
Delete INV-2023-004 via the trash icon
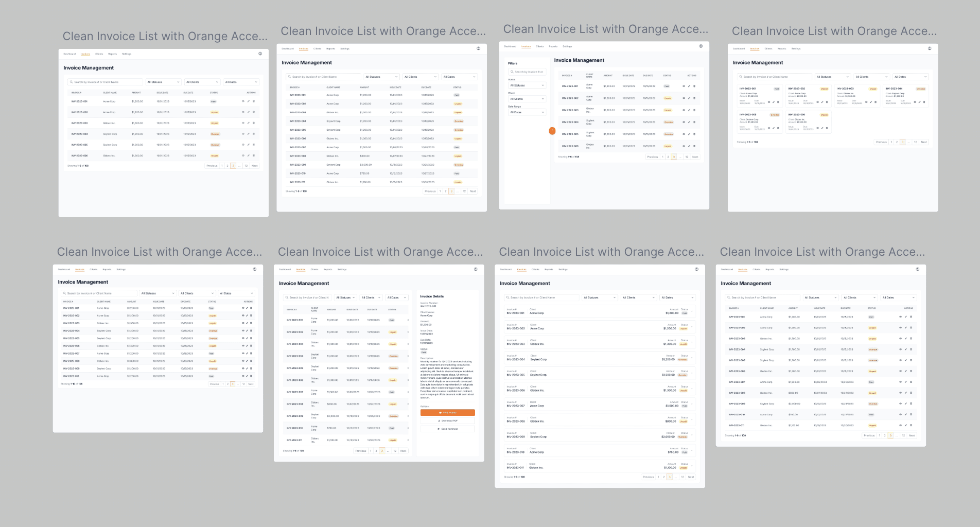252,134
